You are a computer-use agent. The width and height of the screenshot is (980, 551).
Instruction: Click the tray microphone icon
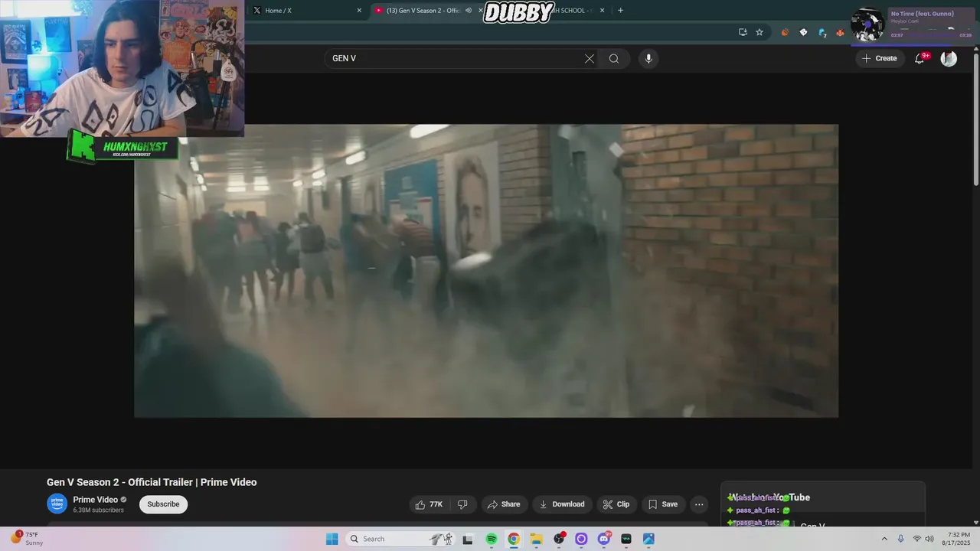pos(901,539)
